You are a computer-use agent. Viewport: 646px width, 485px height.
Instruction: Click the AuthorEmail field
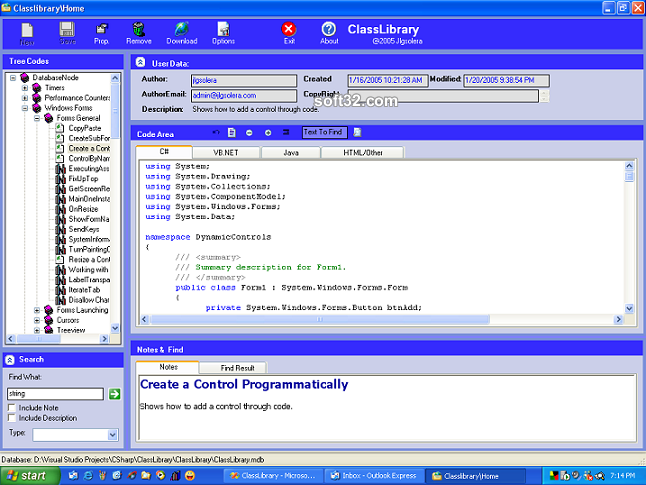tap(243, 96)
